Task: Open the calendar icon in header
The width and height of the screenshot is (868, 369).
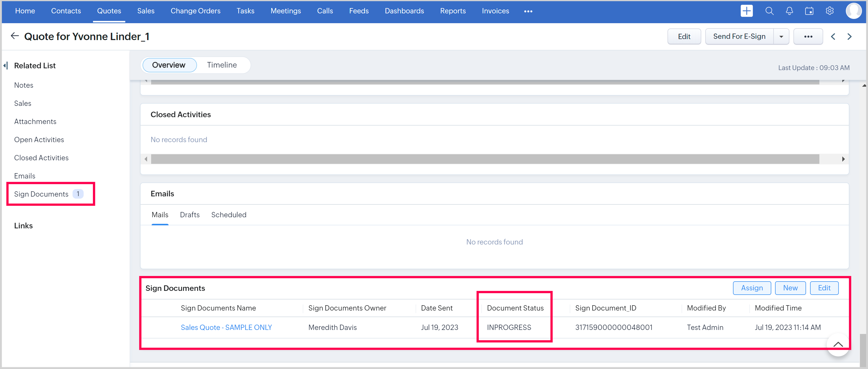Action: pos(809,11)
